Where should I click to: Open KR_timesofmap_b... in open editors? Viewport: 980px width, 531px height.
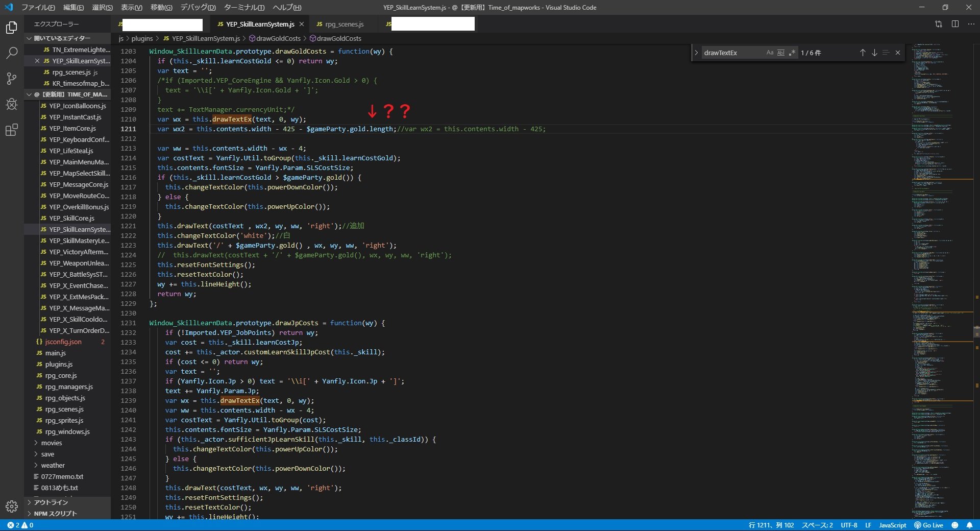[67, 83]
